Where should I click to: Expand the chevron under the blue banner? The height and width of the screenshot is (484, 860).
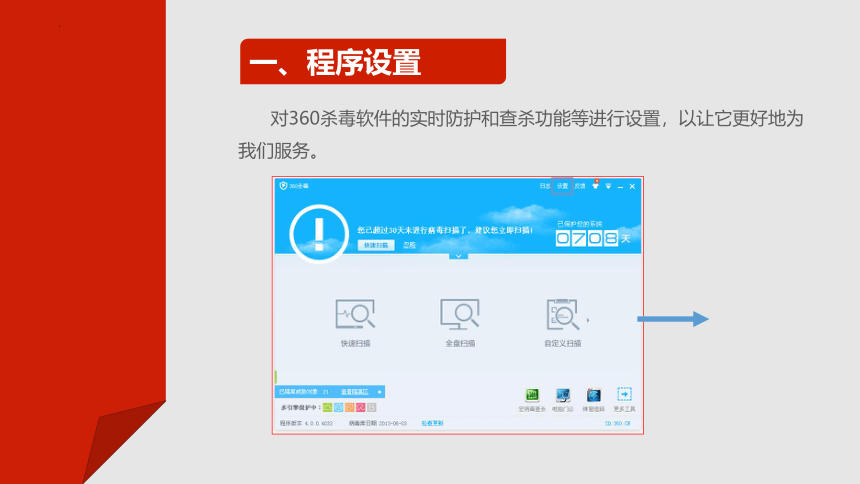tap(459, 256)
